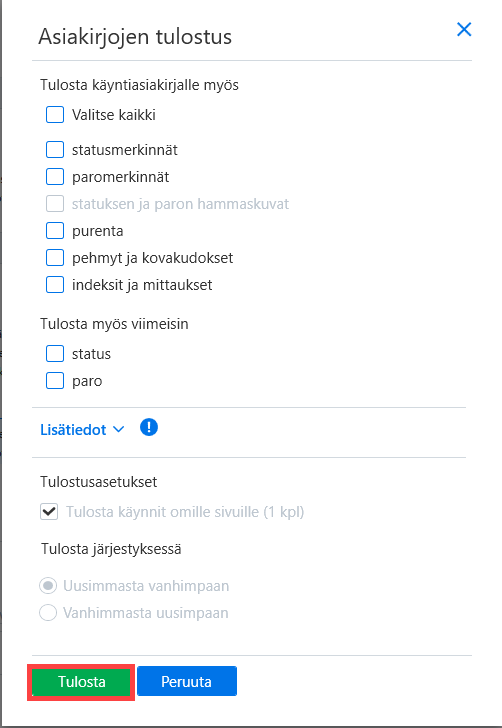Click the blue info exclamation icon
Screen dimensions: 502x728
[149, 428]
